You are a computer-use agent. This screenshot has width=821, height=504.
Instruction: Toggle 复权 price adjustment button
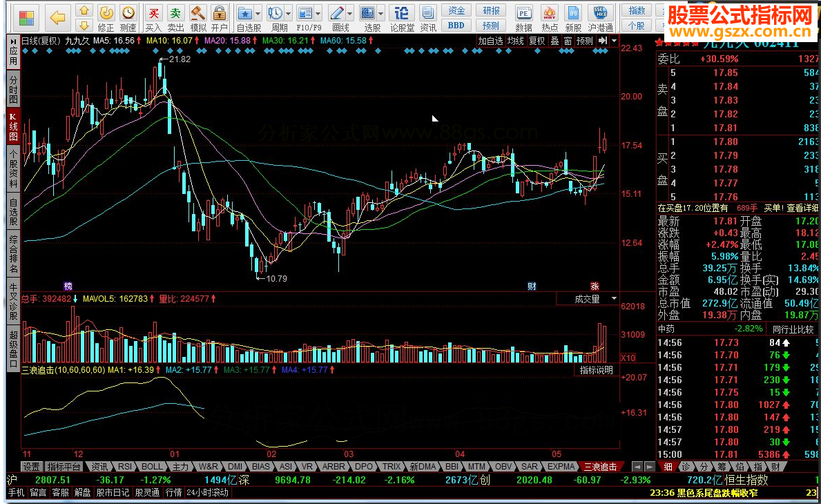537,41
